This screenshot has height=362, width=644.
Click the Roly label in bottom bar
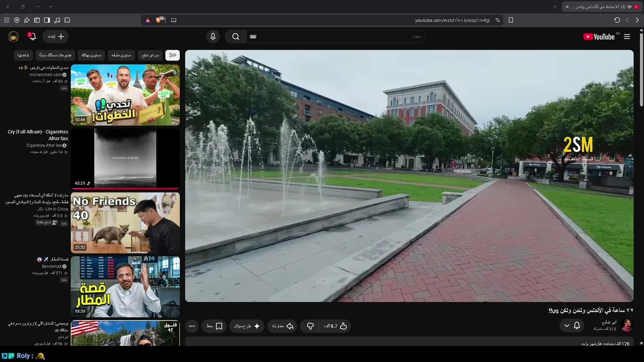[x=24, y=356]
